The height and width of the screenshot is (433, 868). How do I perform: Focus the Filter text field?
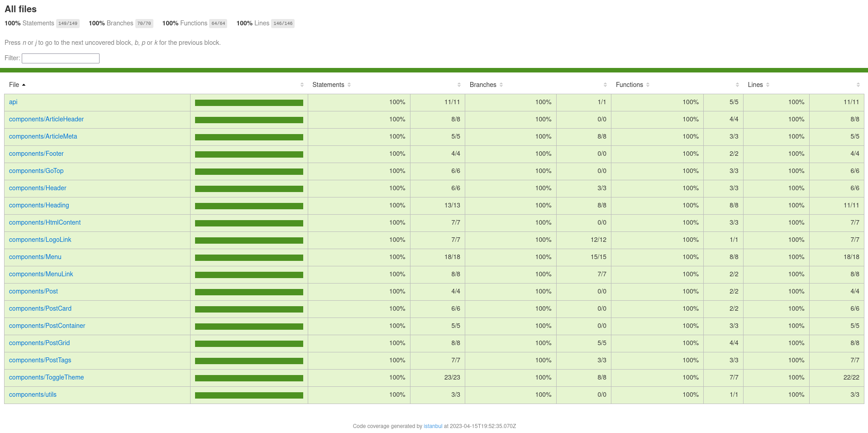tap(61, 58)
